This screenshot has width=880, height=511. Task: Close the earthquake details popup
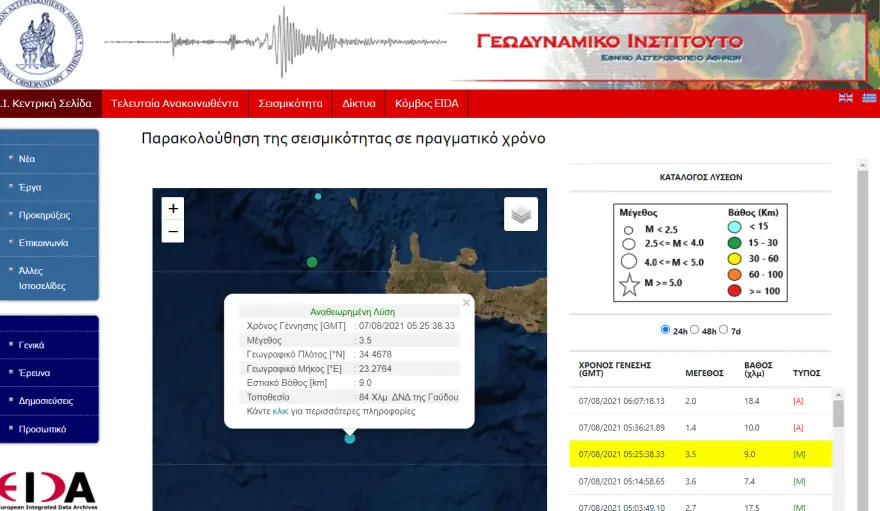[466, 303]
